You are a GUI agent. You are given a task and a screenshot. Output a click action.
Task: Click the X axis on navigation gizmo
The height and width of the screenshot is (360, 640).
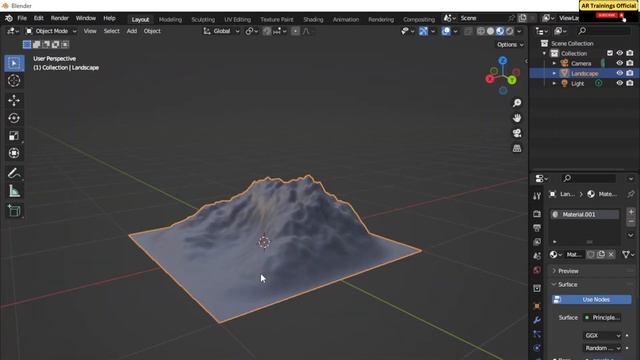click(490, 79)
